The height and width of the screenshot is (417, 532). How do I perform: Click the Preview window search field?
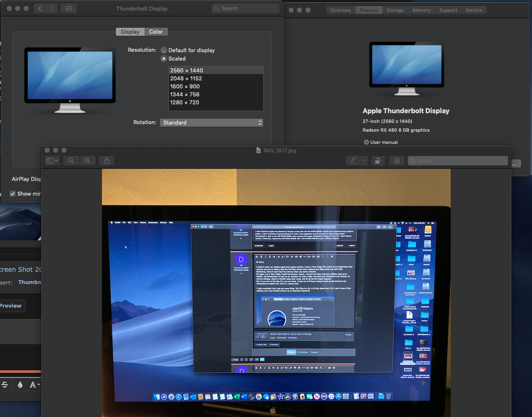click(x=458, y=161)
